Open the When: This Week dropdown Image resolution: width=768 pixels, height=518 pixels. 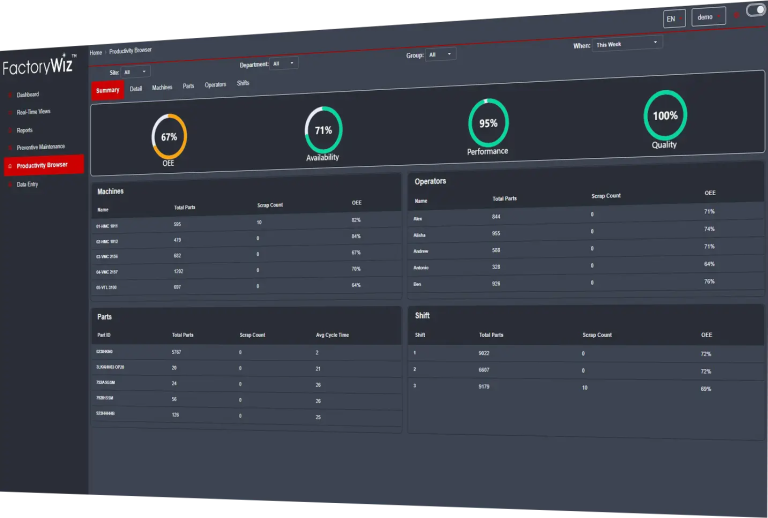(x=627, y=44)
